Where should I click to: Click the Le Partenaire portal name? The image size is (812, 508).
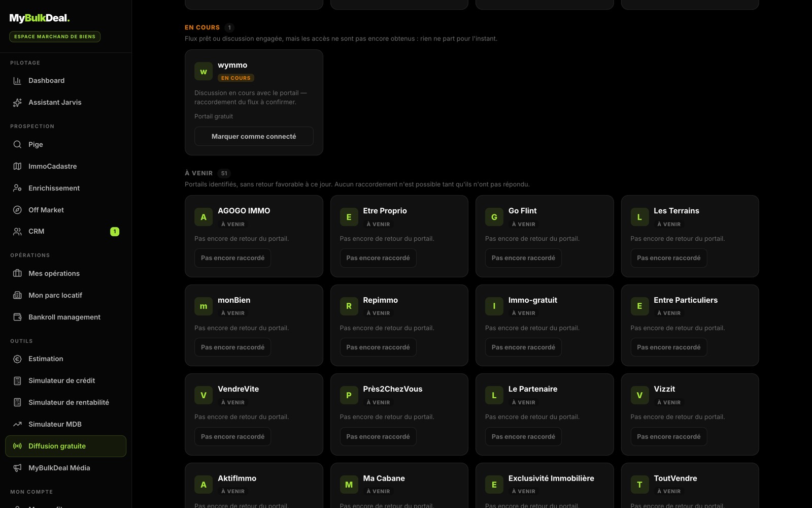click(533, 389)
